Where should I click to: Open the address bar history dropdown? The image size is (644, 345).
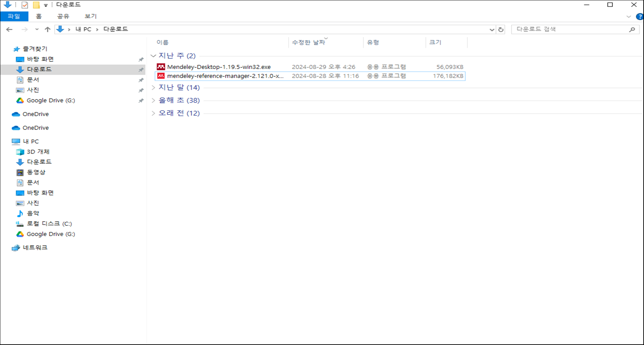click(492, 29)
